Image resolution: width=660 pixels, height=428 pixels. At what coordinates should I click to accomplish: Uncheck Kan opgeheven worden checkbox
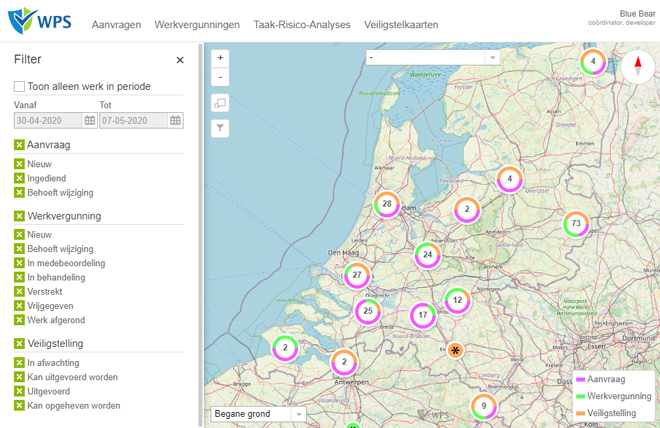click(19, 406)
